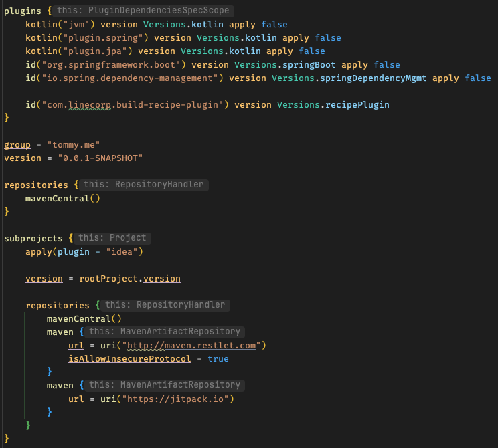Click 'url' property in restlet maven block

pos(76,346)
